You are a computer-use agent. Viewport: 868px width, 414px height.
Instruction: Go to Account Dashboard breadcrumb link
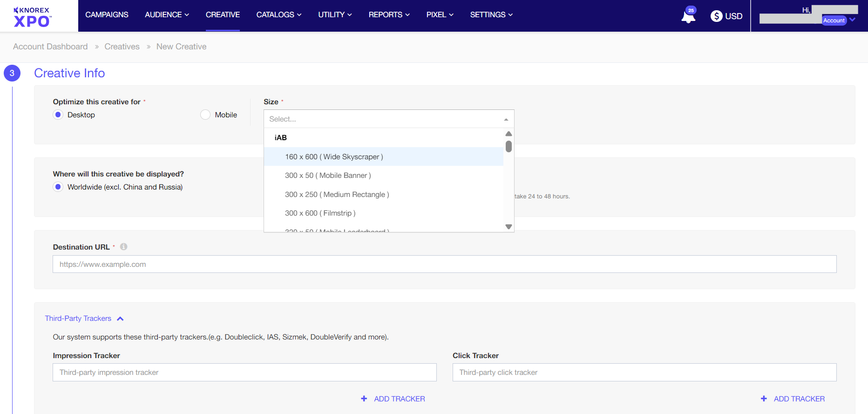pos(50,47)
